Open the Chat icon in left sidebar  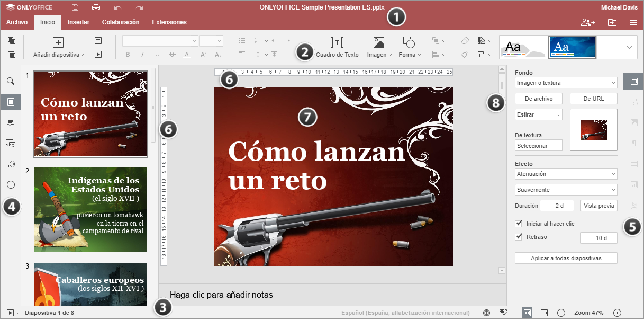(x=11, y=143)
